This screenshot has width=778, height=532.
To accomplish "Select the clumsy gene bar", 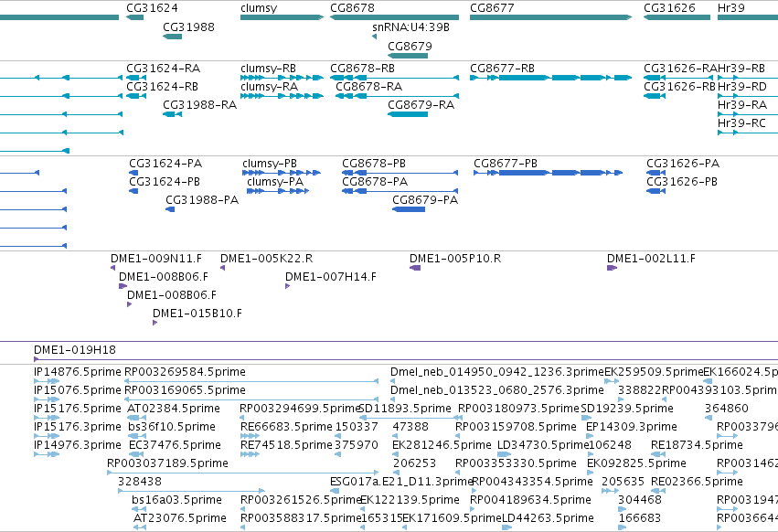I will [282, 17].
